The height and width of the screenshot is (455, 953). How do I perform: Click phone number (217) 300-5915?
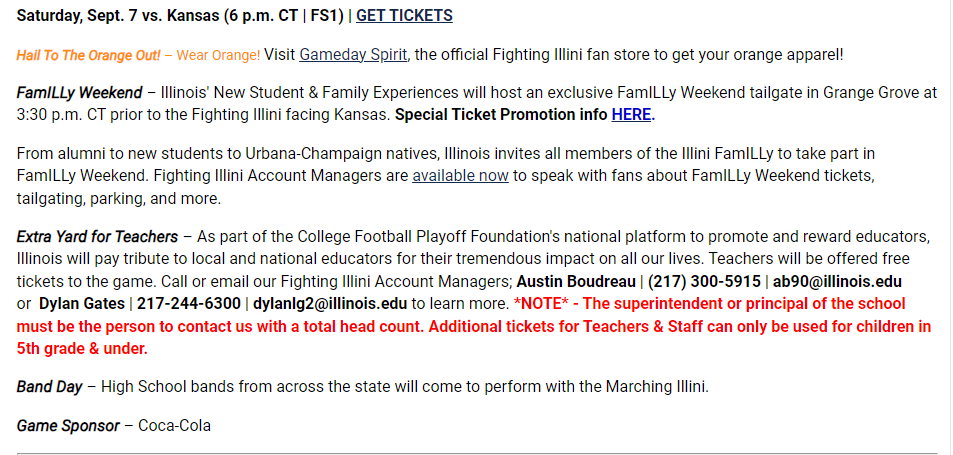[x=704, y=281]
